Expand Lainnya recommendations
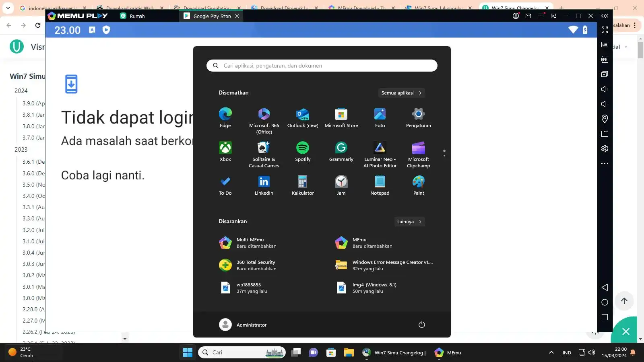 point(409,222)
